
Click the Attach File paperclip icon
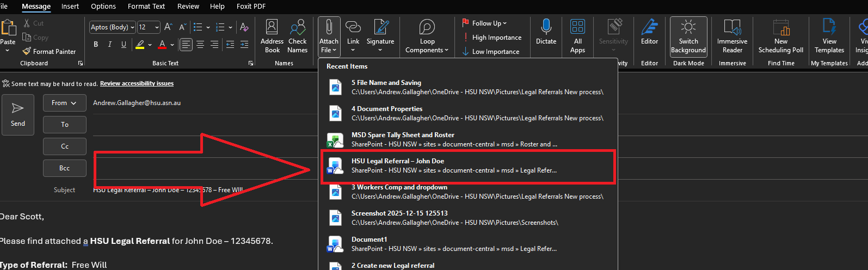tap(329, 28)
